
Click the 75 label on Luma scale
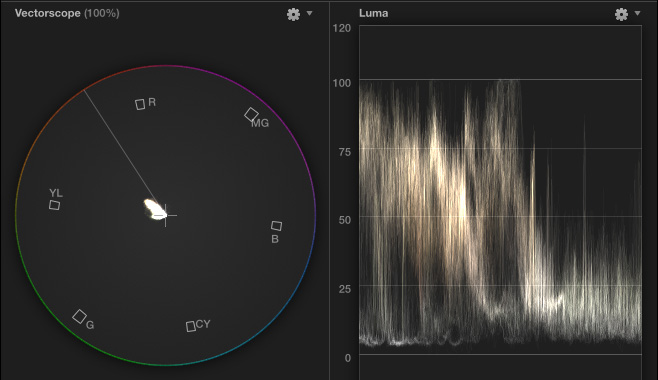[x=345, y=152]
